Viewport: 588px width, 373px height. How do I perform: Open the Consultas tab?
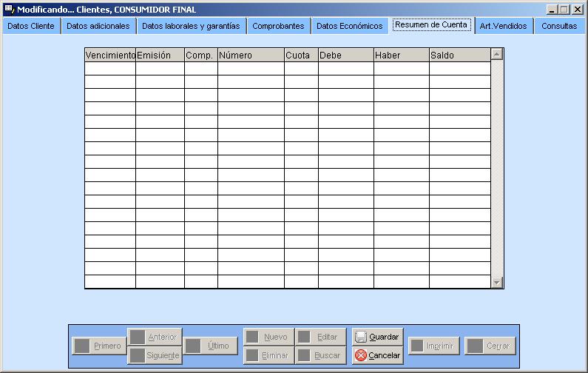559,26
